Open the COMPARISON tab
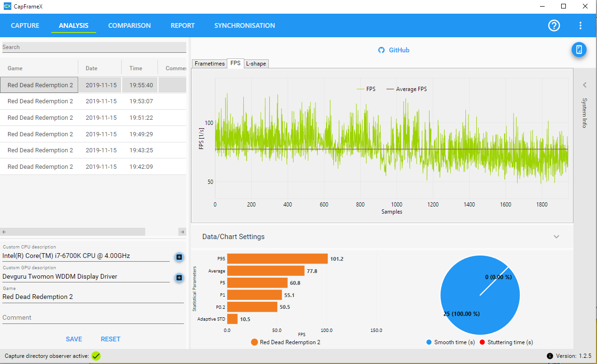Viewport: 597px width, 364px height. point(129,25)
